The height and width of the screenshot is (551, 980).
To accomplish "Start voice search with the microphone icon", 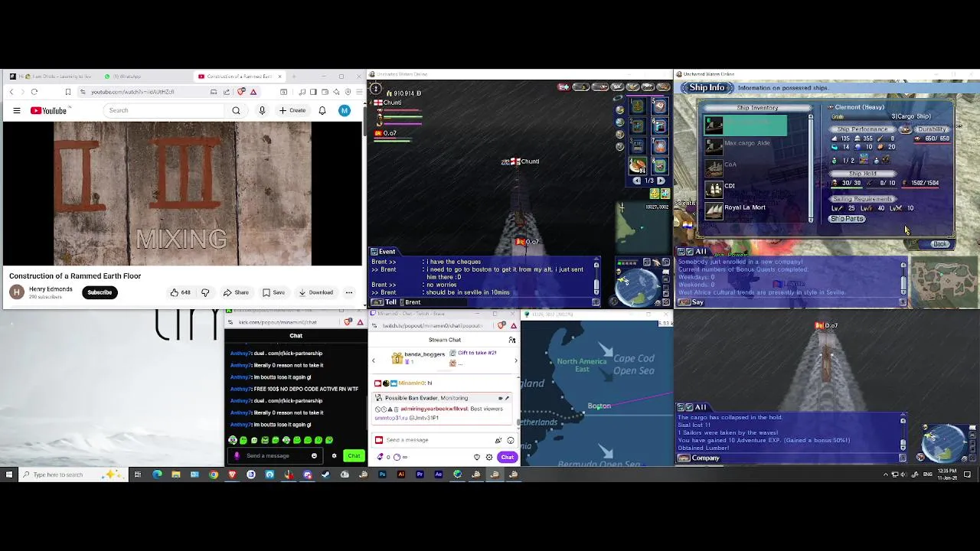I will (x=262, y=111).
